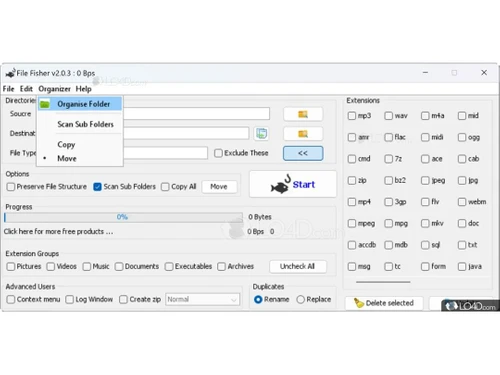Click the green destination copy icon
This screenshot has width=500, height=375.
pos(261,134)
